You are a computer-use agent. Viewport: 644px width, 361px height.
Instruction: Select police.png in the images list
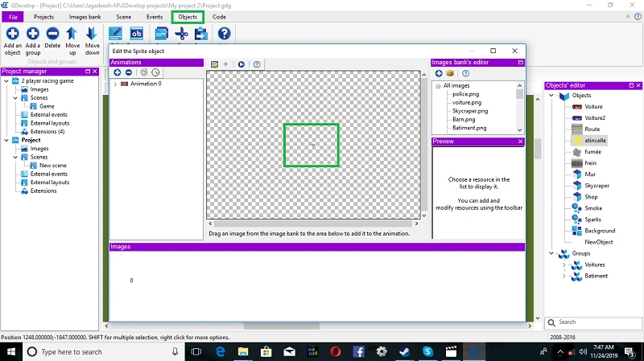click(x=466, y=94)
